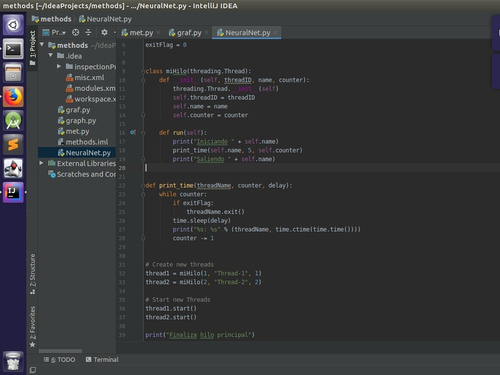
Task: Close the met.py tab
Action: coord(158,33)
